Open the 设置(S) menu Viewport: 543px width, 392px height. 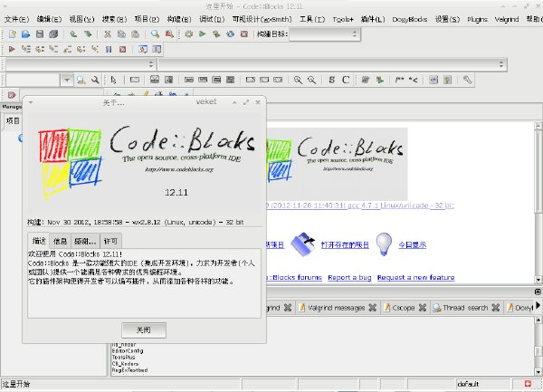click(x=447, y=19)
